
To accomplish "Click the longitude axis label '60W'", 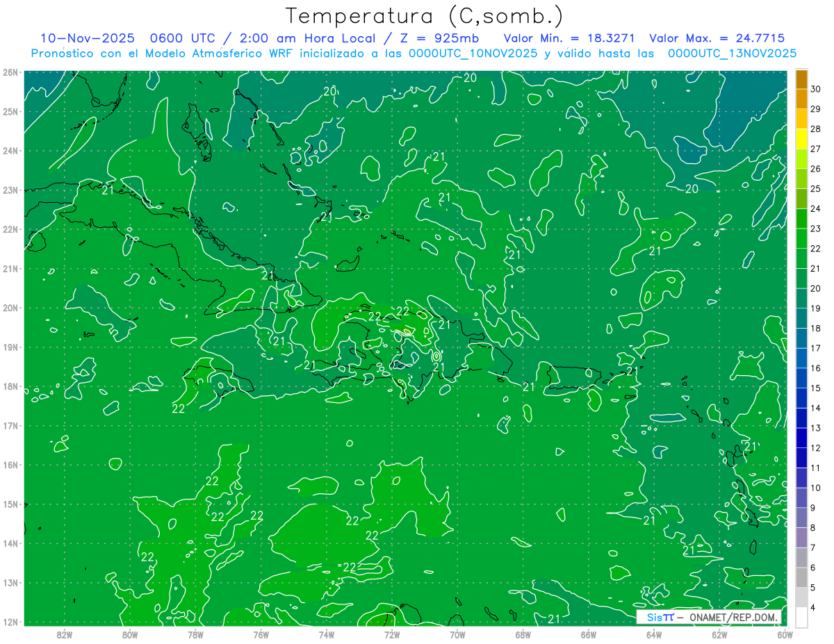I will [785, 634].
